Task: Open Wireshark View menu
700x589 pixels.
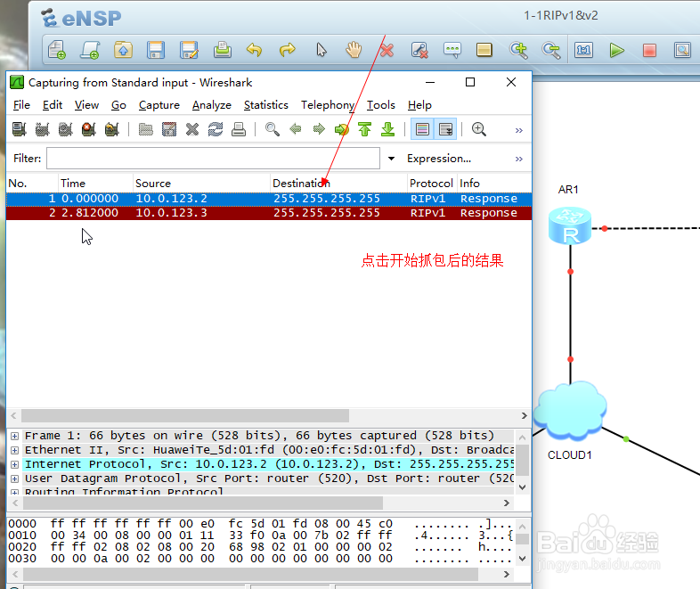Action: pos(86,105)
